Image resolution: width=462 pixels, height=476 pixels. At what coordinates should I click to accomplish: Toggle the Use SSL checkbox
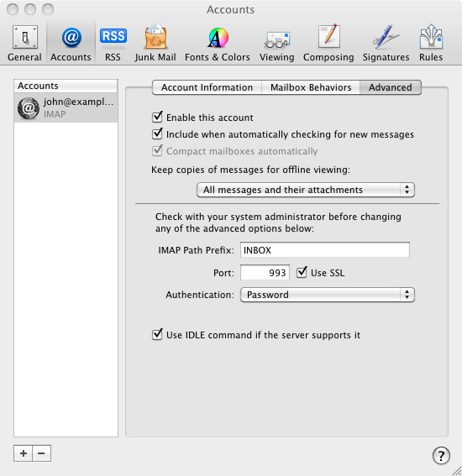point(302,272)
